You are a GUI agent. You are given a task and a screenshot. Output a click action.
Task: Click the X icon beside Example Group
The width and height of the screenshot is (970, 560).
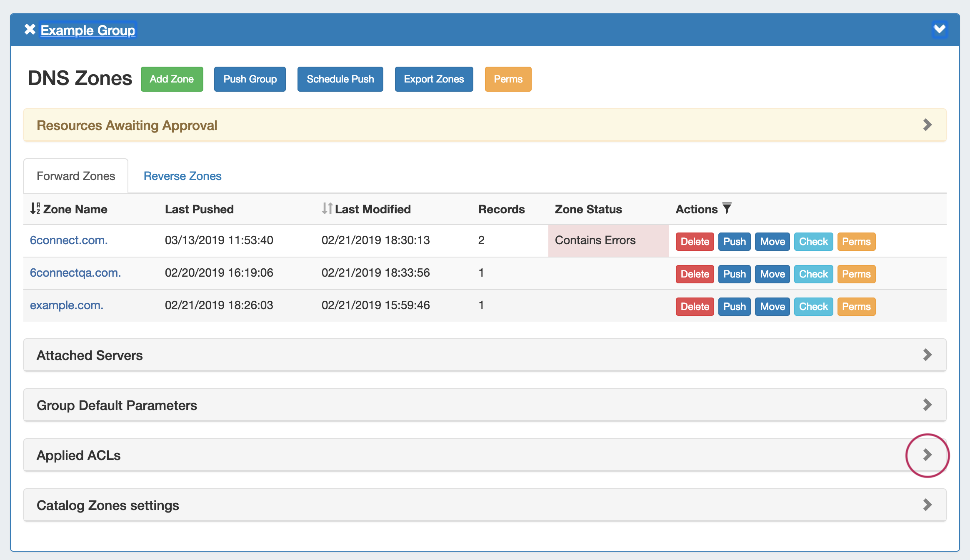pyautogui.click(x=30, y=30)
